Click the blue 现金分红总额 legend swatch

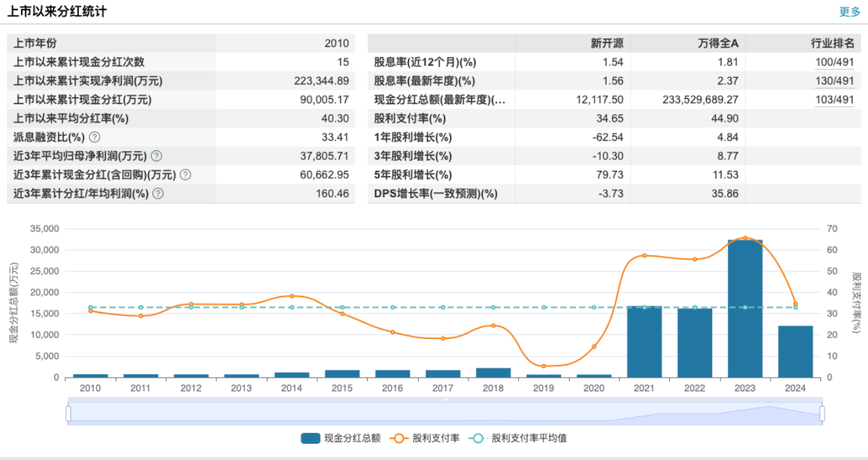click(x=310, y=438)
